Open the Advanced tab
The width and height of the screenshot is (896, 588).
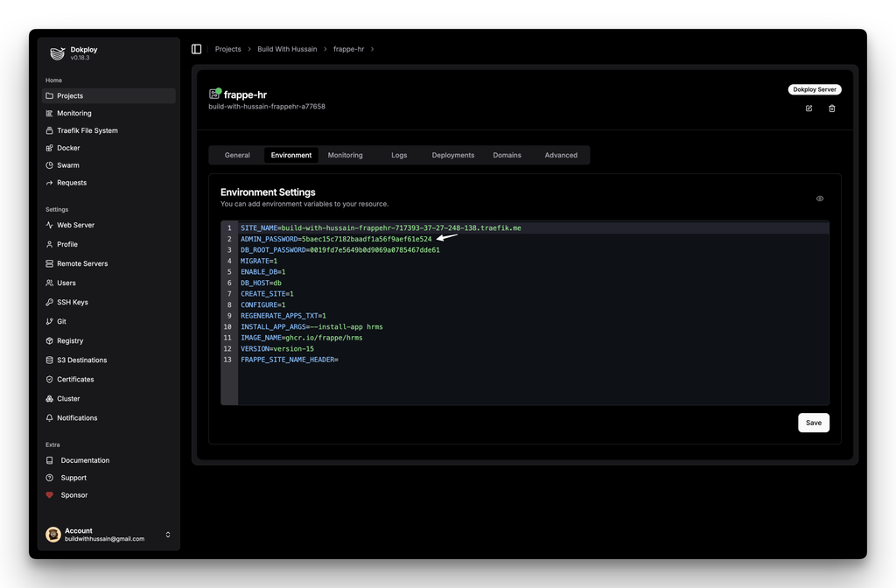(x=561, y=155)
